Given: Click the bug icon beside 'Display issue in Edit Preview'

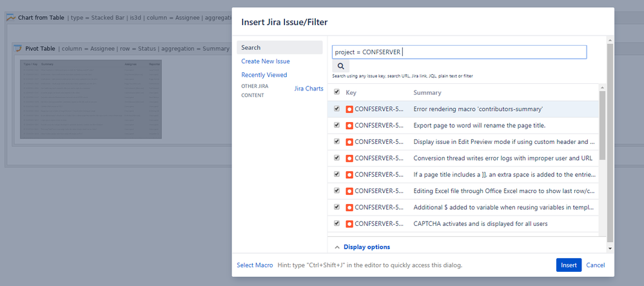Looking at the screenshot, I should [349, 142].
